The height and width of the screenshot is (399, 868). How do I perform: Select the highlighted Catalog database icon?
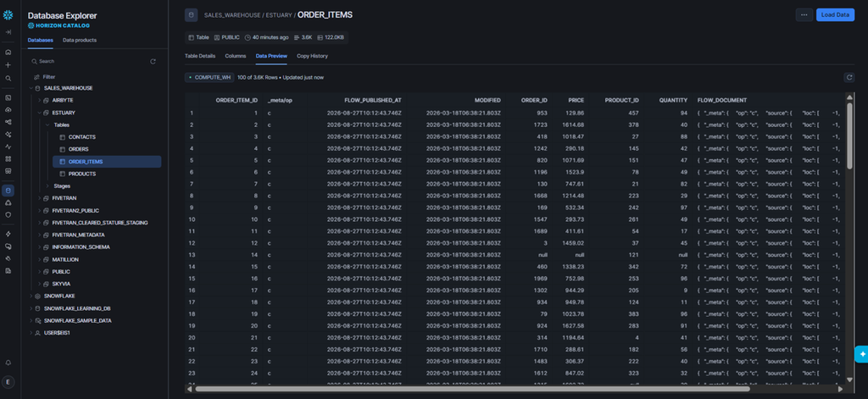tap(8, 191)
